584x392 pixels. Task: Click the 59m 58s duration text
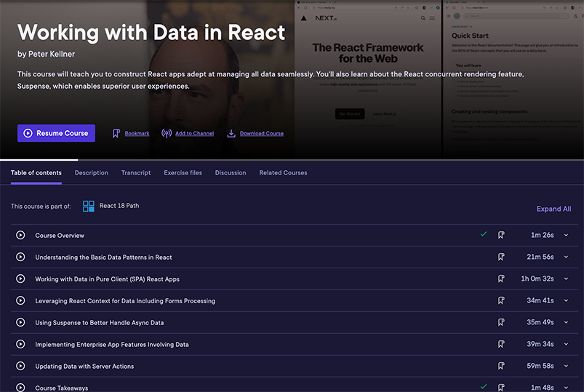click(540, 366)
